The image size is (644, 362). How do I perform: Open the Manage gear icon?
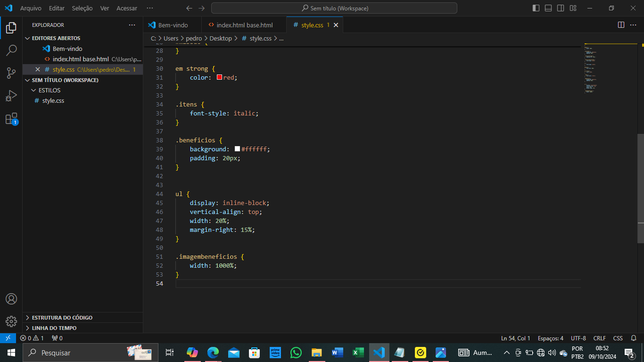(11, 321)
